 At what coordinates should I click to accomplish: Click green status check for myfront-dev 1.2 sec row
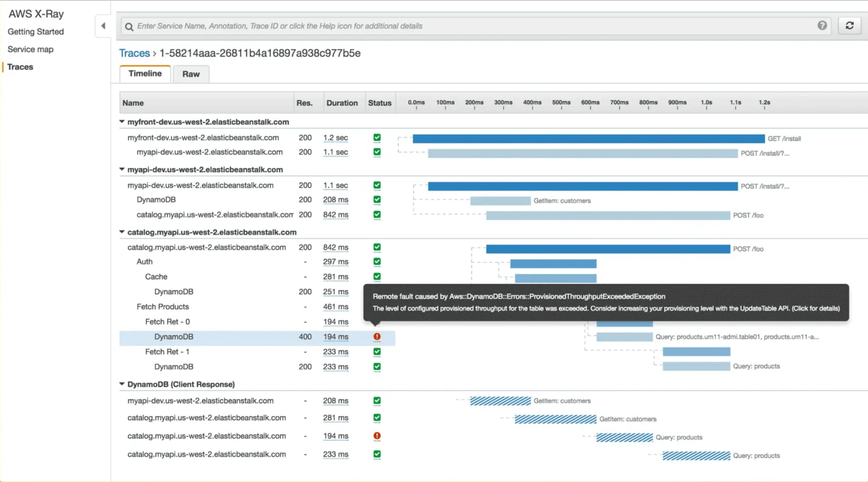(x=377, y=138)
